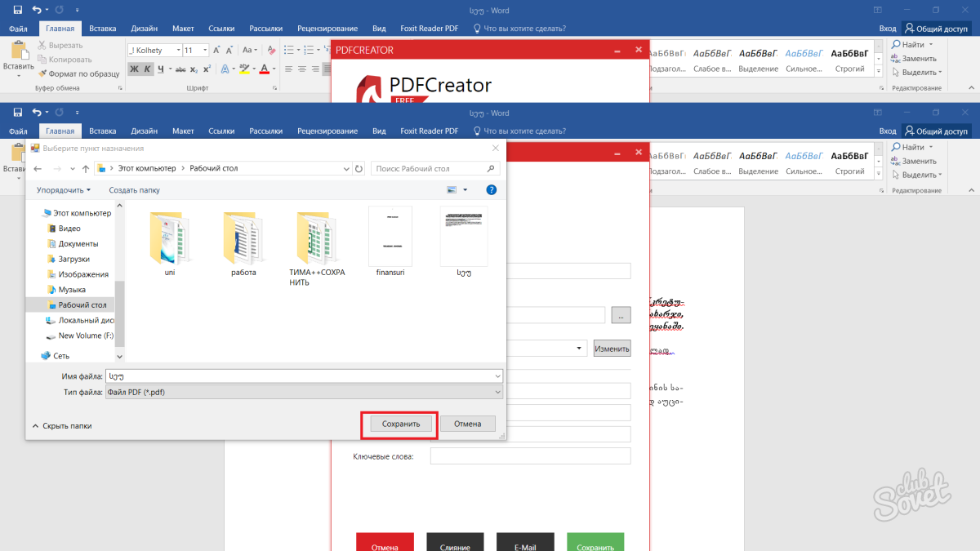
Task: Click the Format Painter brush icon
Action: point(42,73)
